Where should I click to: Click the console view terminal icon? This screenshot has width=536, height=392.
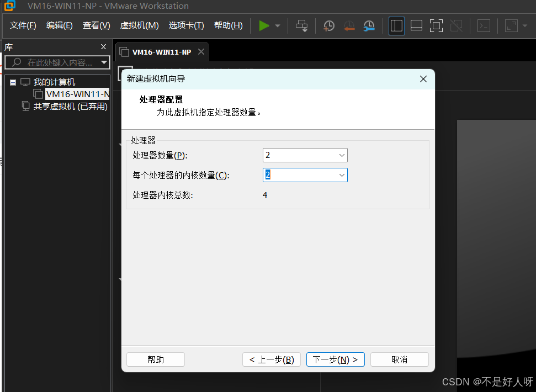click(484, 25)
